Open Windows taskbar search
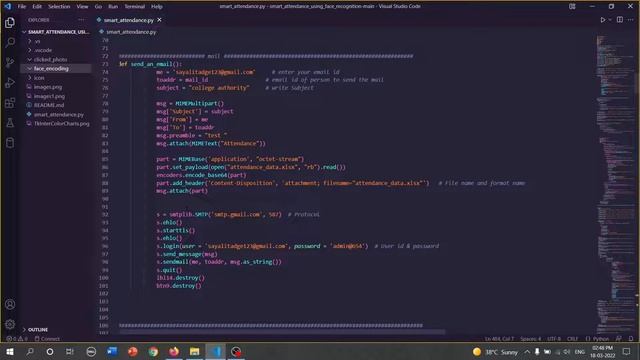 point(30,351)
